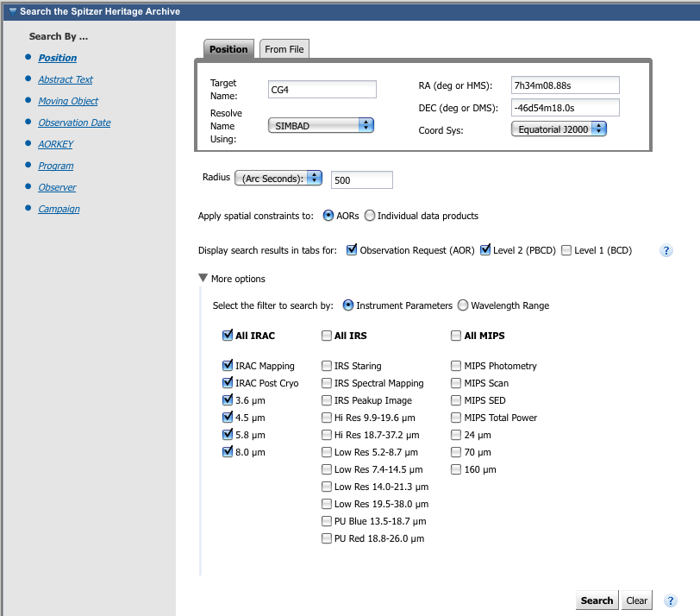
Task: Select the Individual data products radio button
Action: 370,216
